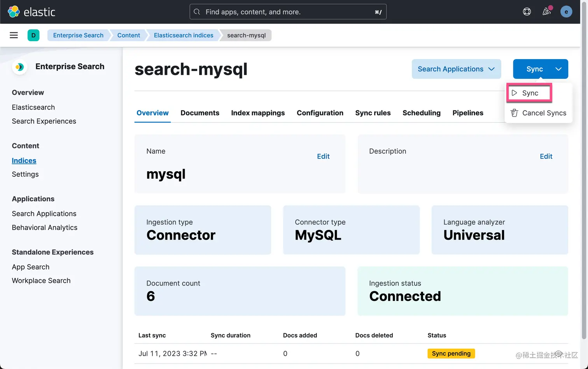The height and width of the screenshot is (369, 588).
Task: Edit the Description field
Action: (546, 156)
